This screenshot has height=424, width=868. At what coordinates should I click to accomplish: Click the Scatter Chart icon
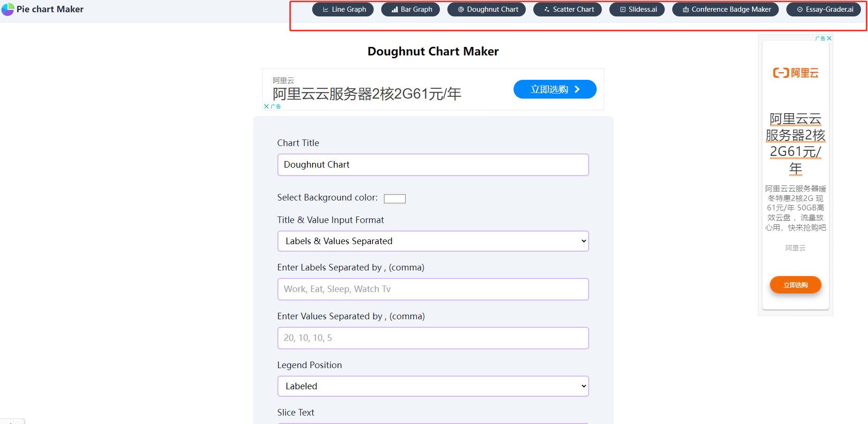point(546,9)
